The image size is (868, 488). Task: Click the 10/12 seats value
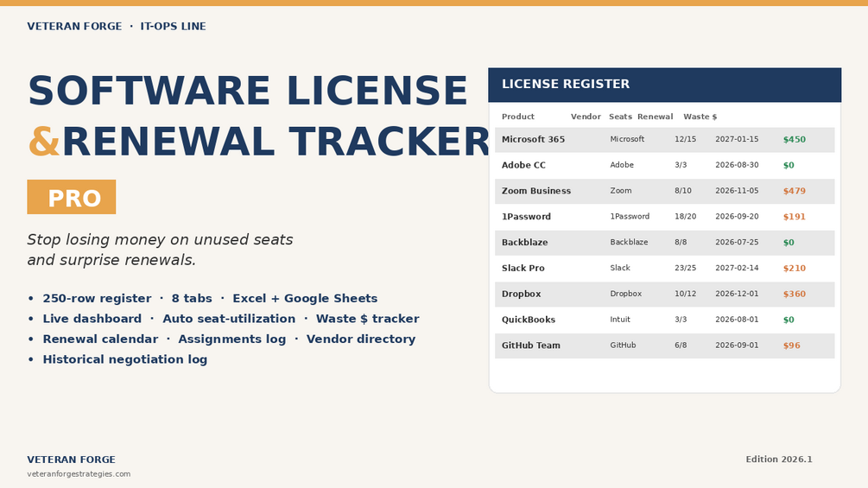pyautogui.click(x=685, y=294)
